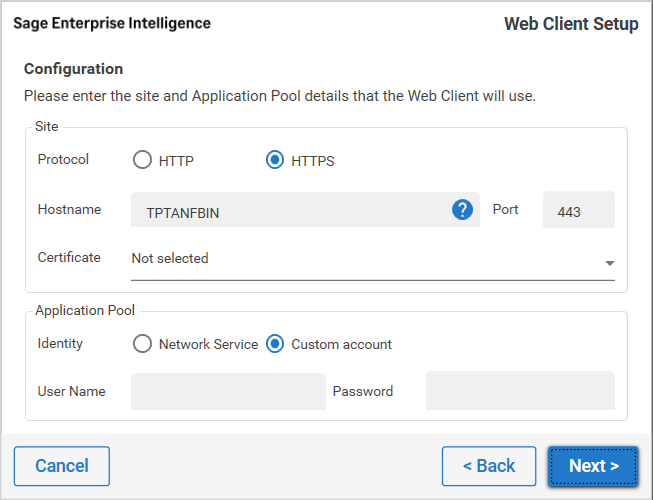
Task: Click the Web Client Setup title
Action: [571, 24]
